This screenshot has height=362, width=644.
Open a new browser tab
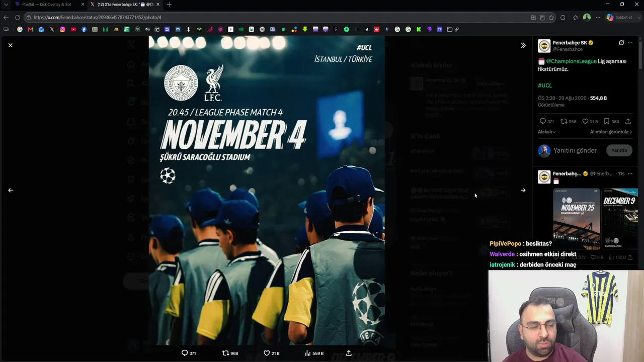169,5
